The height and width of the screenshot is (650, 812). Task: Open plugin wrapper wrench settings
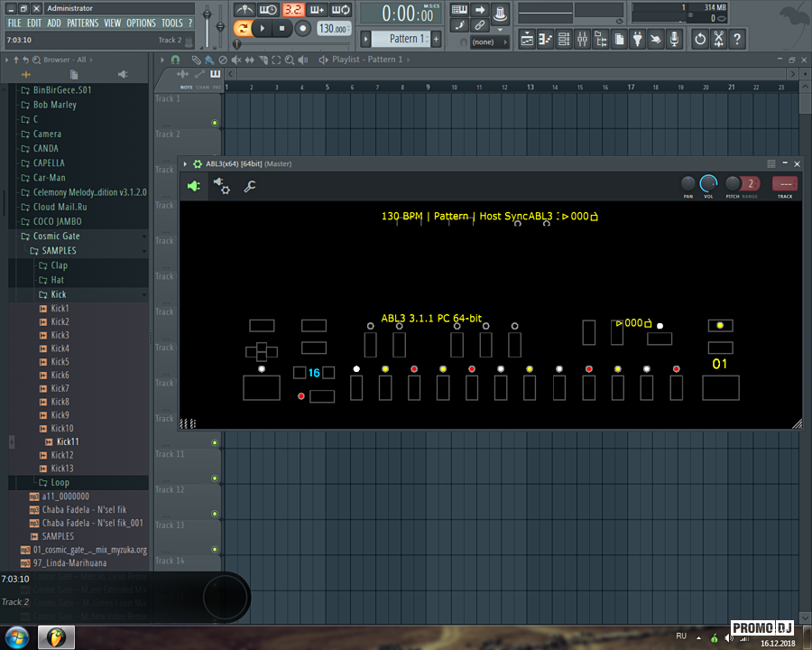click(x=250, y=186)
